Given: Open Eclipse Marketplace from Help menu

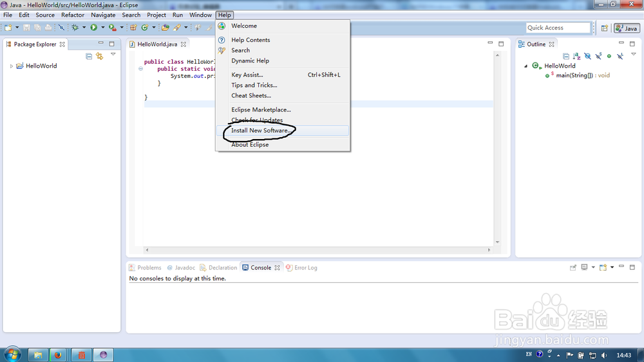Looking at the screenshot, I should 283,110.
